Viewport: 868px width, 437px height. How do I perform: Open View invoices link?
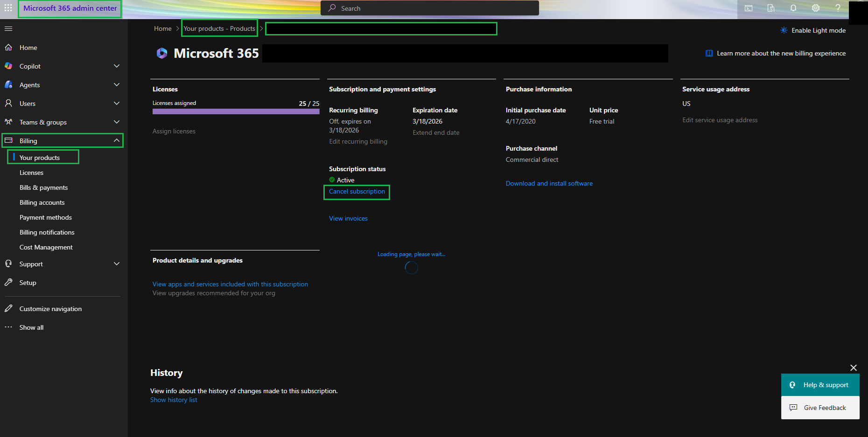348,218
